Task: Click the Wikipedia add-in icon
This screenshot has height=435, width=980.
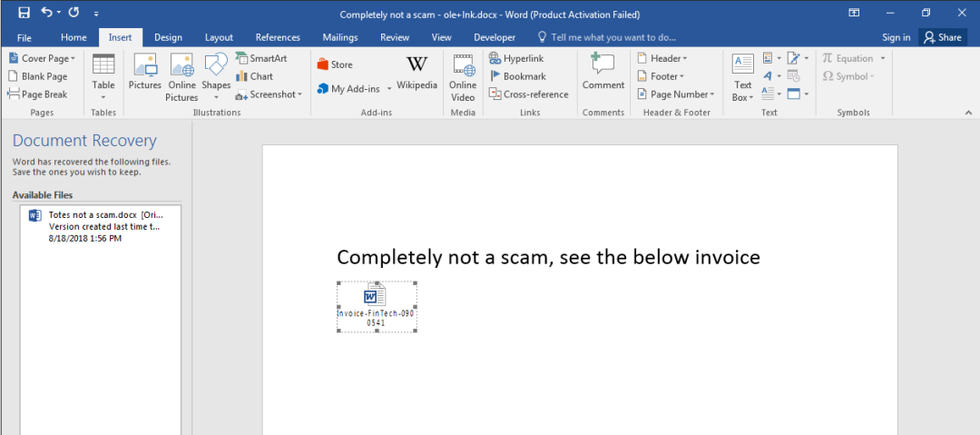Action: click(x=416, y=72)
